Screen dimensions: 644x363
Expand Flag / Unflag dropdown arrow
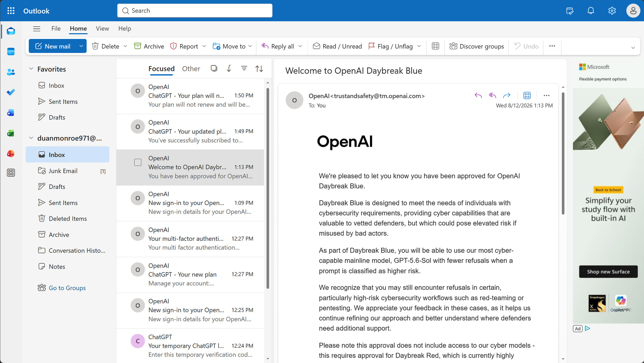pos(419,46)
